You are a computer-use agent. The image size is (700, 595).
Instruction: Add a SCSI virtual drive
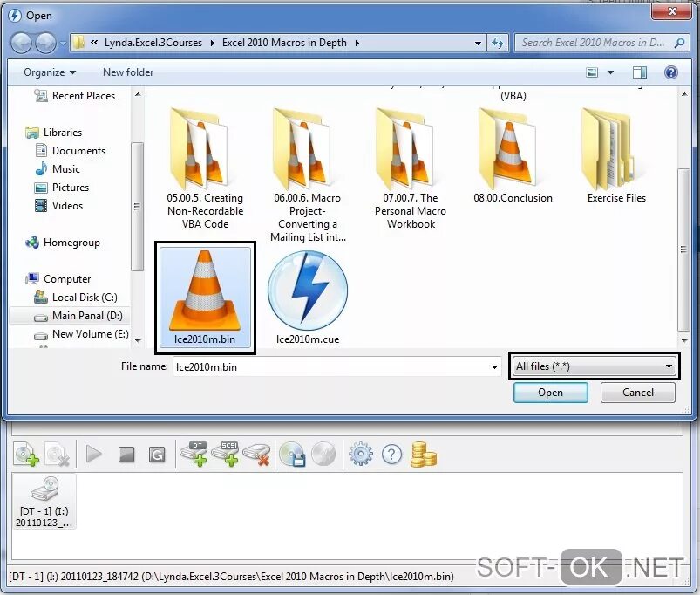click(226, 454)
